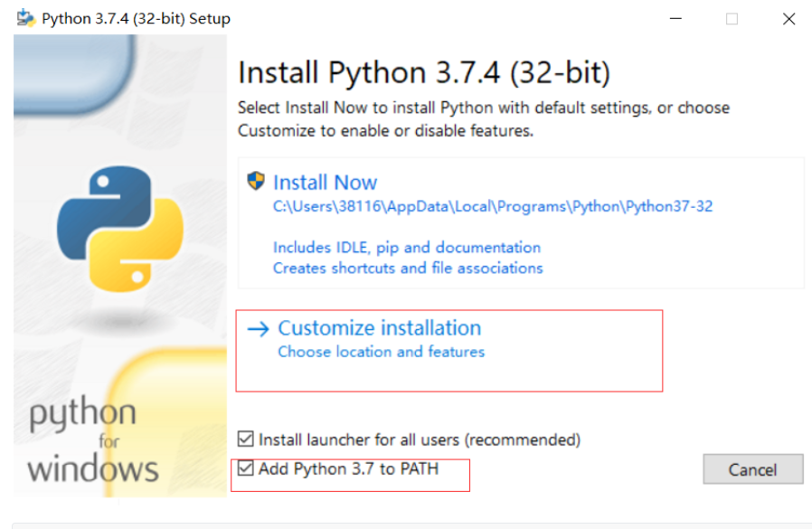Click the 'Install Python 3.7.4 (32-bit)' heading
The height and width of the screenshot is (529, 812).
[424, 72]
